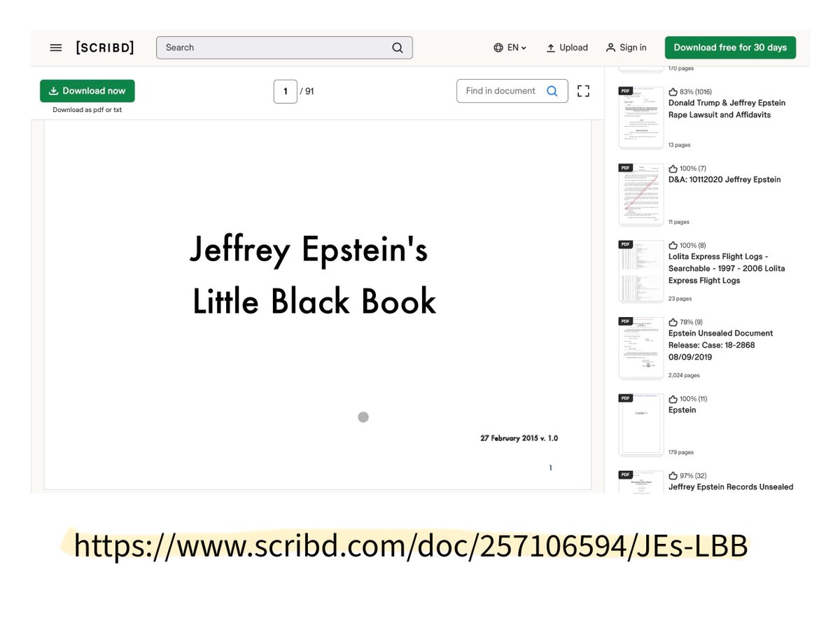Click Sign in
This screenshot has height=623, width=840.
click(x=626, y=48)
